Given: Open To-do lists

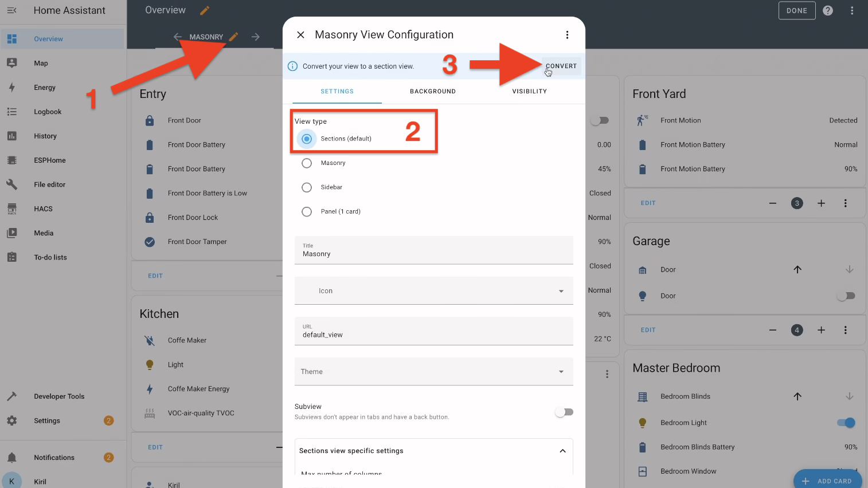Looking at the screenshot, I should pos(62,257).
